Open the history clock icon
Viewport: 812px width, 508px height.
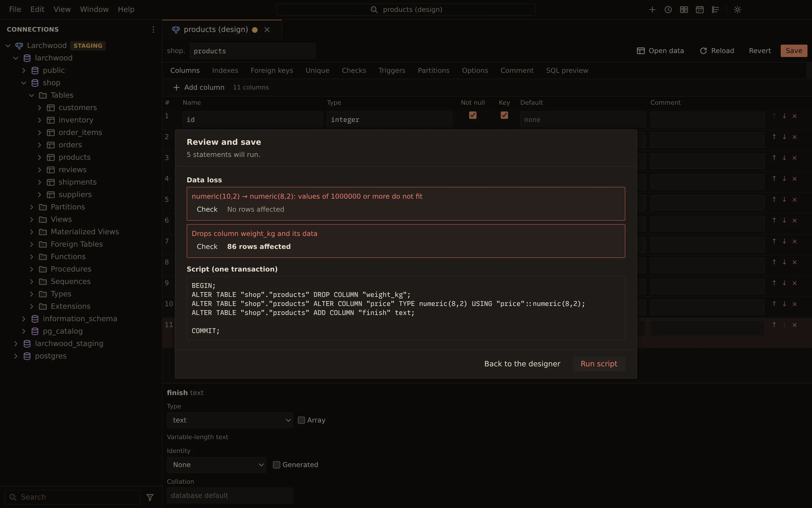(x=668, y=9)
